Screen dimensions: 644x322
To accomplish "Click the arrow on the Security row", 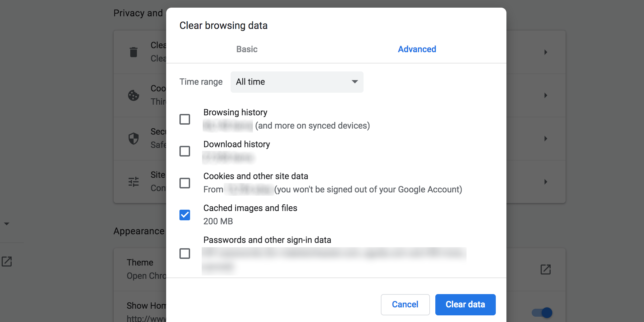I will coord(546,139).
